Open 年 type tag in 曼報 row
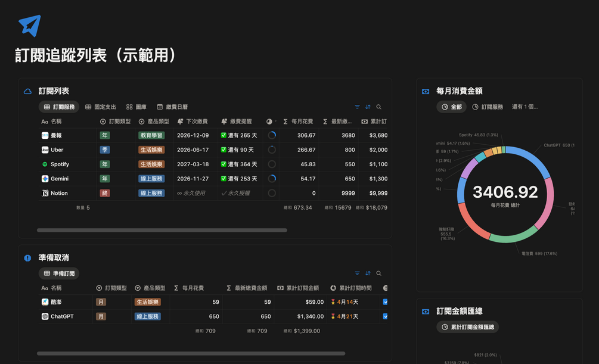Viewport: 599px width, 364px height. (105, 135)
